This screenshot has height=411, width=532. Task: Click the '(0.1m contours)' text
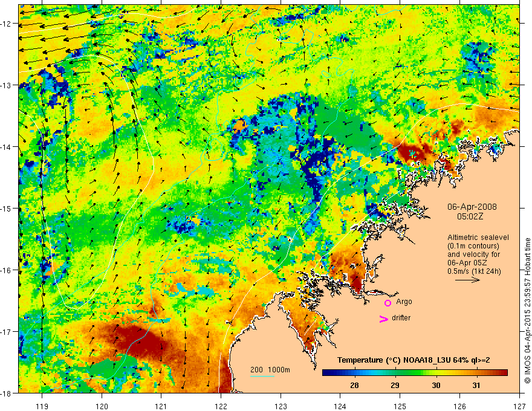pyautogui.click(x=473, y=246)
